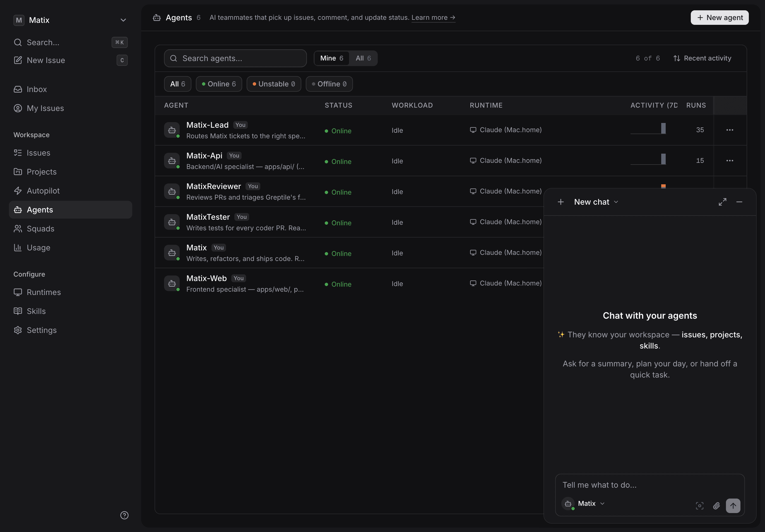Image resolution: width=765 pixels, height=532 pixels.
Task: Click Matix-Lead activity sparkline bar
Action: (x=663, y=128)
